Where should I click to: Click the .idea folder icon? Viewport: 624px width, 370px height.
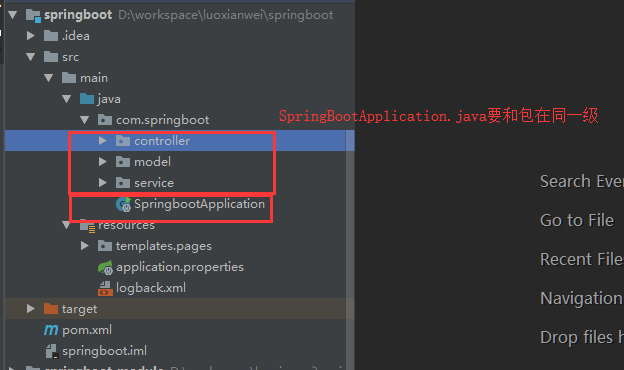(51, 36)
